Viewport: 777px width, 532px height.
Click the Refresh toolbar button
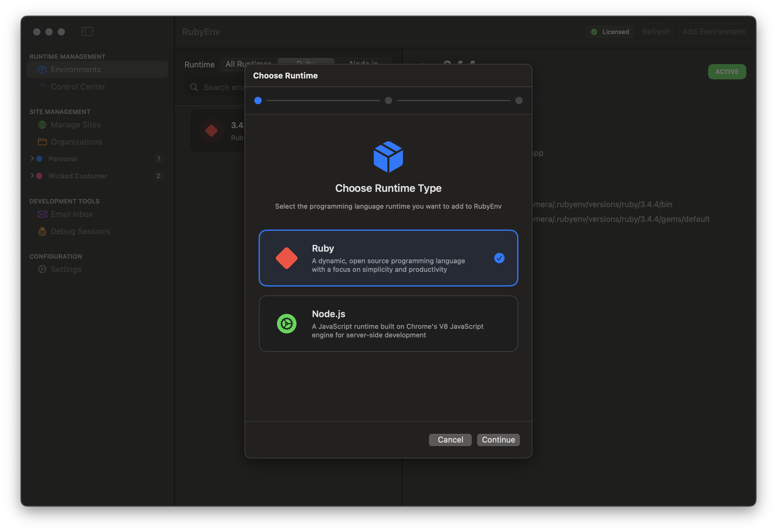[656, 32]
